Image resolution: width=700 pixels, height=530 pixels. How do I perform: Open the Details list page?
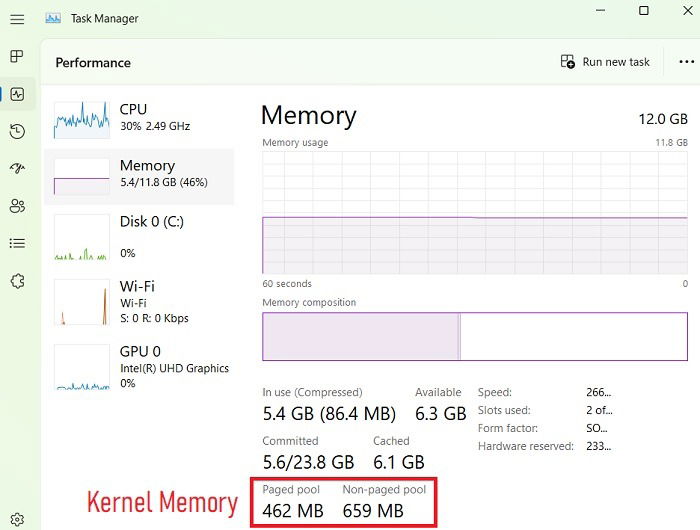tap(17, 243)
